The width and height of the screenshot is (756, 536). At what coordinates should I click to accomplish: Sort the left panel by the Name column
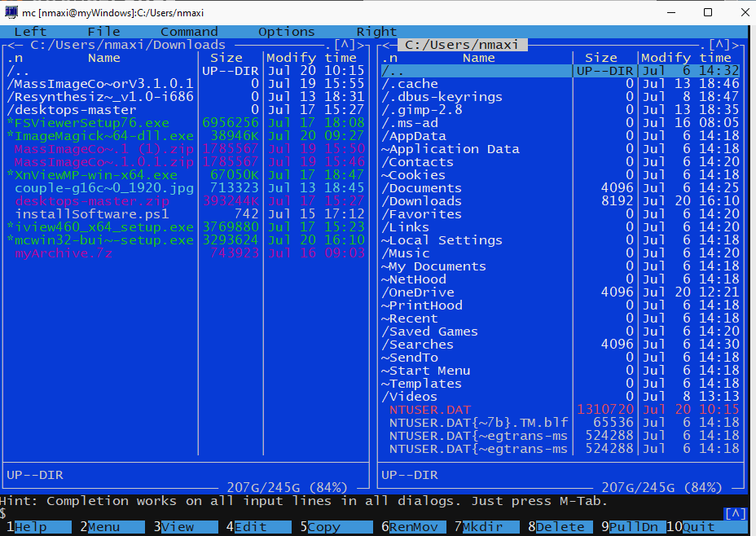click(x=103, y=57)
